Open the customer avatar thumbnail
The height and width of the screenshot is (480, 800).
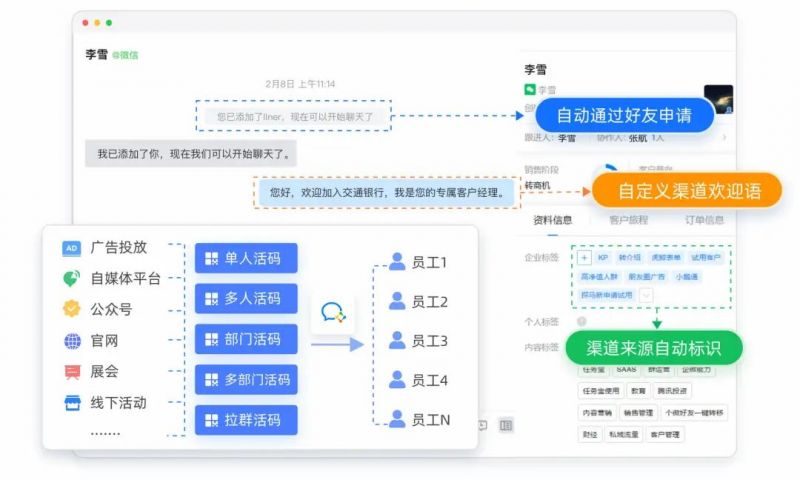coord(718,99)
